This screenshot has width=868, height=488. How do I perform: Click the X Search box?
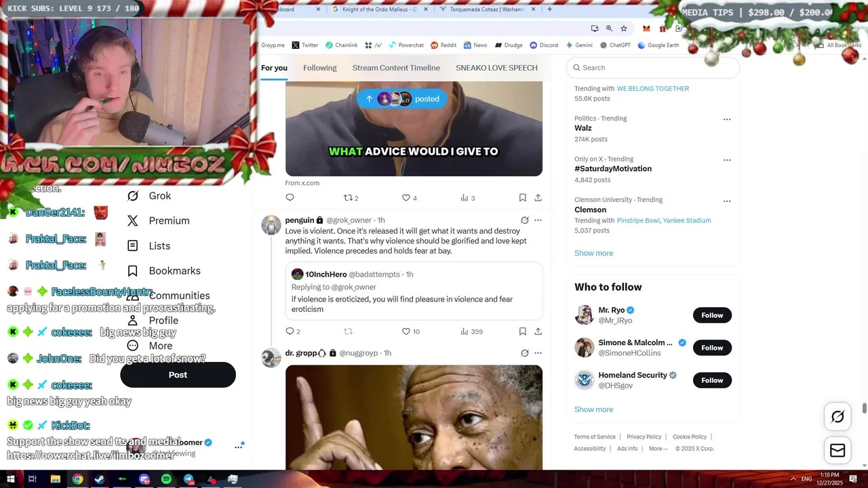[x=652, y=68]
